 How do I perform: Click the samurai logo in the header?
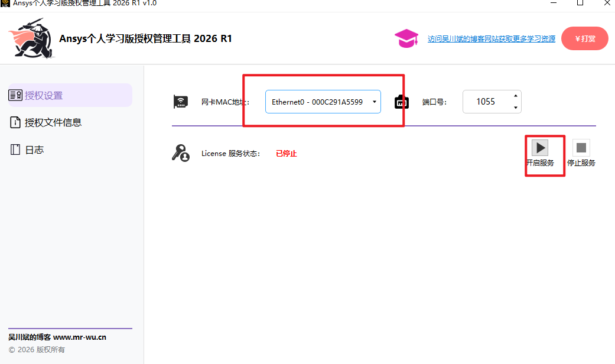pos(31,38)
